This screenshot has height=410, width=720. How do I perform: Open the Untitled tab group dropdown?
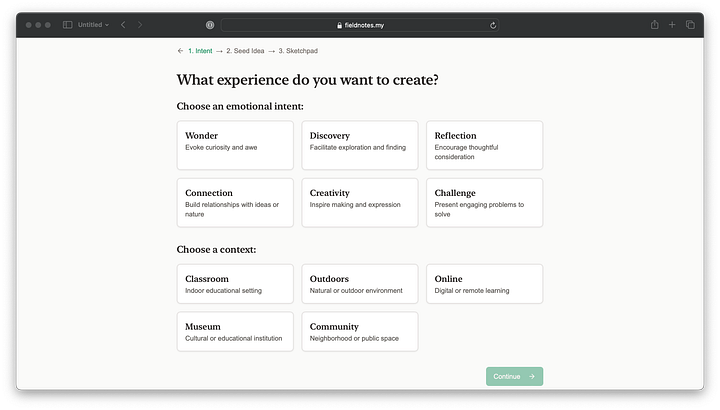[93, 25]
